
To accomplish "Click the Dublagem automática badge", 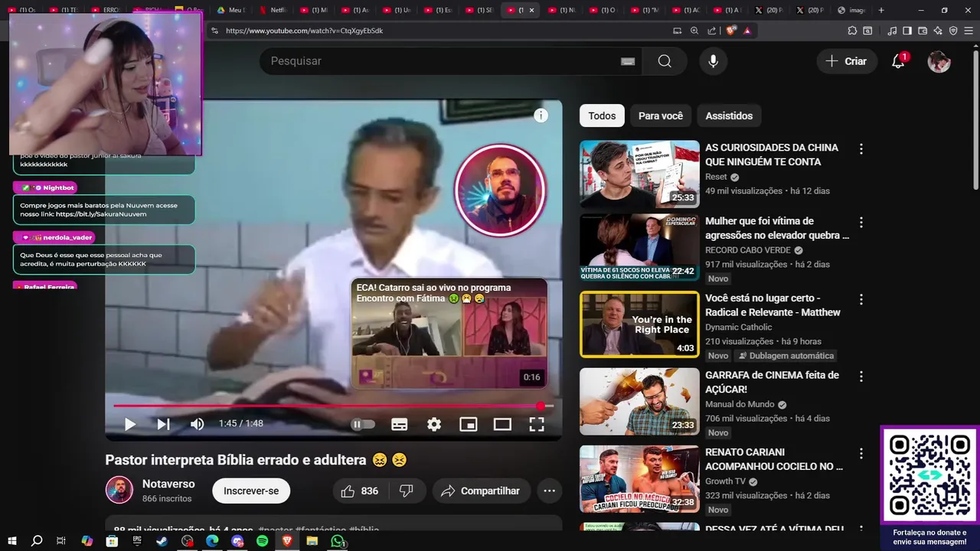I will [786, 356].
